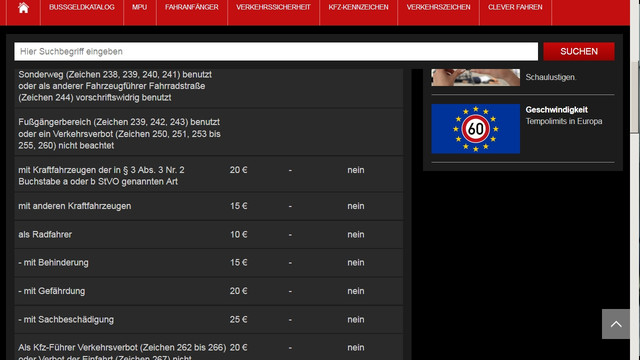Click the '- mit Behinderung' row text

53,263
